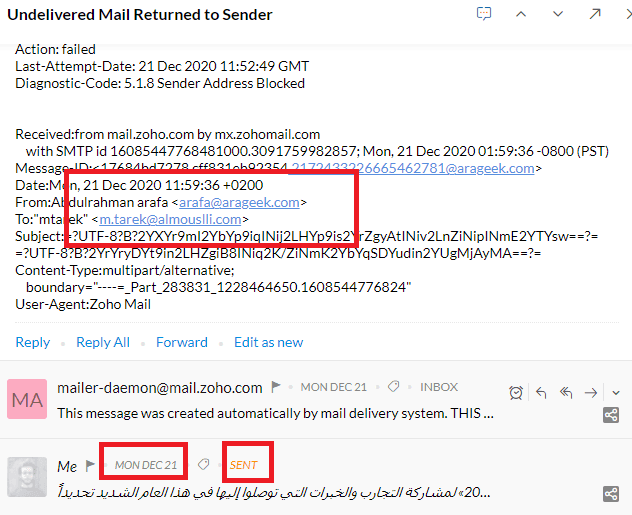Click the Reply All link
The width and height of the screenshot is (632, 515).
[x=103, y=342]
